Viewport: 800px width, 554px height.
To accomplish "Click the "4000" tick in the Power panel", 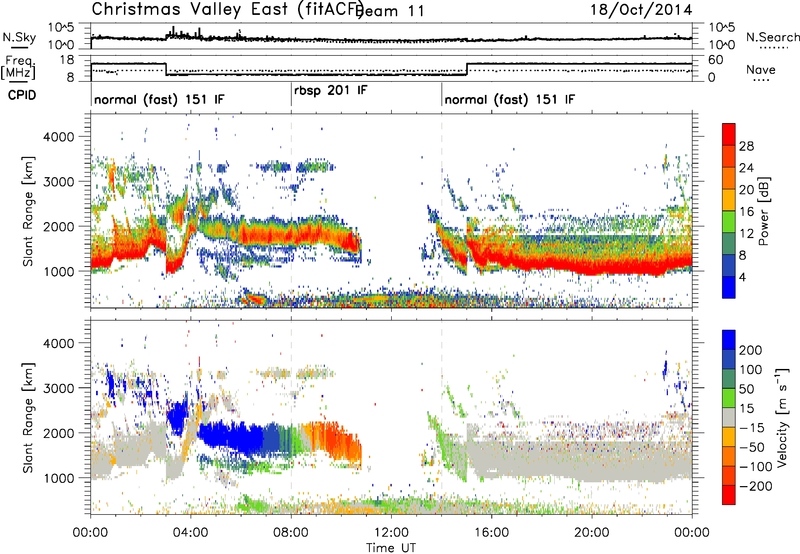I will [x=58, y=137].
